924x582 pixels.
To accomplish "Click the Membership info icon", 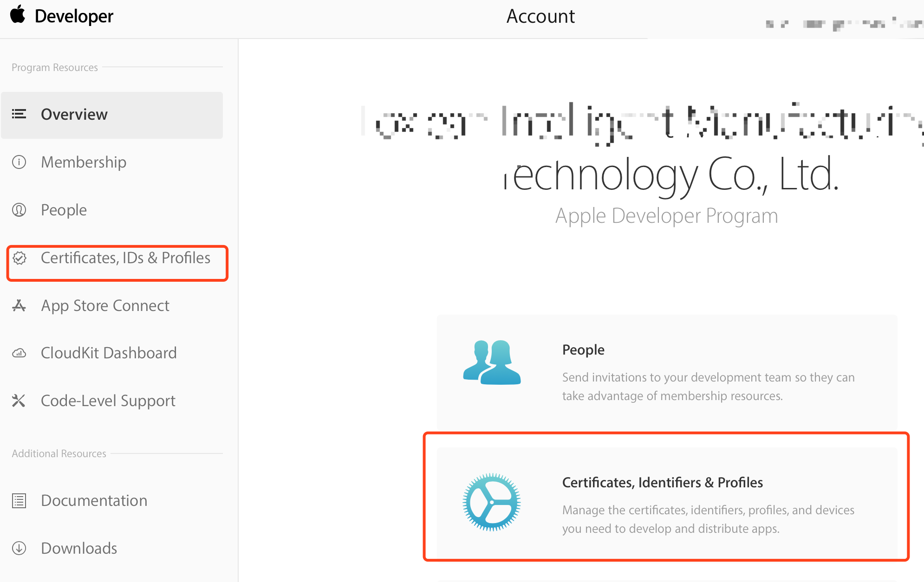I will pyautogui.click(x=19, y=162).
